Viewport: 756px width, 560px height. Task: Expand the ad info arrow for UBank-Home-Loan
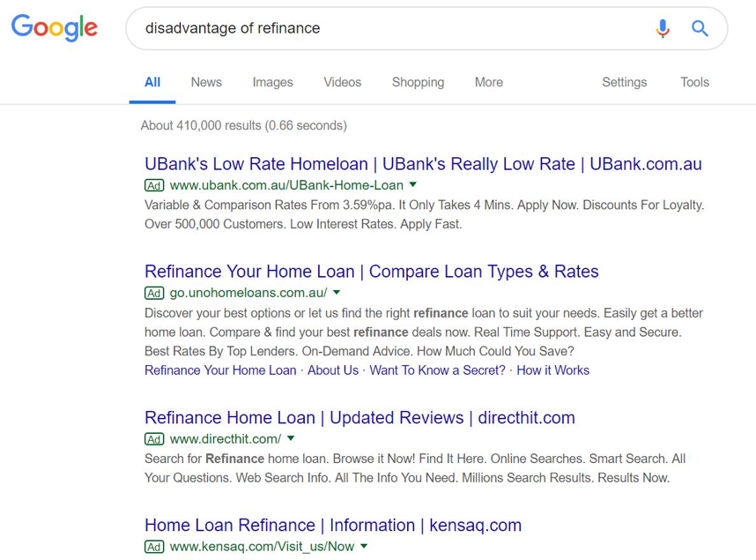[x=412, y=185]
